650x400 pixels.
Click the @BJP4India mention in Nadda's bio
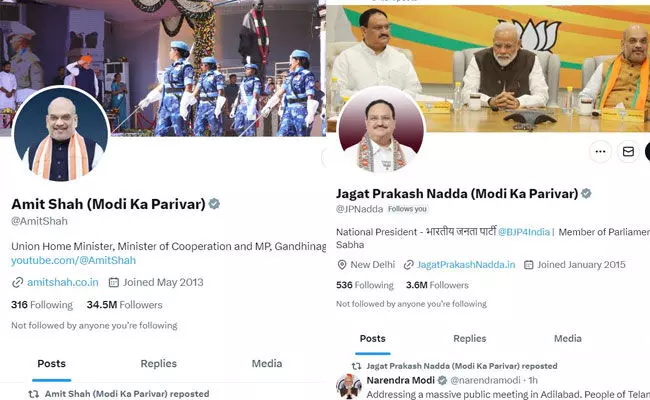point(524,232)
